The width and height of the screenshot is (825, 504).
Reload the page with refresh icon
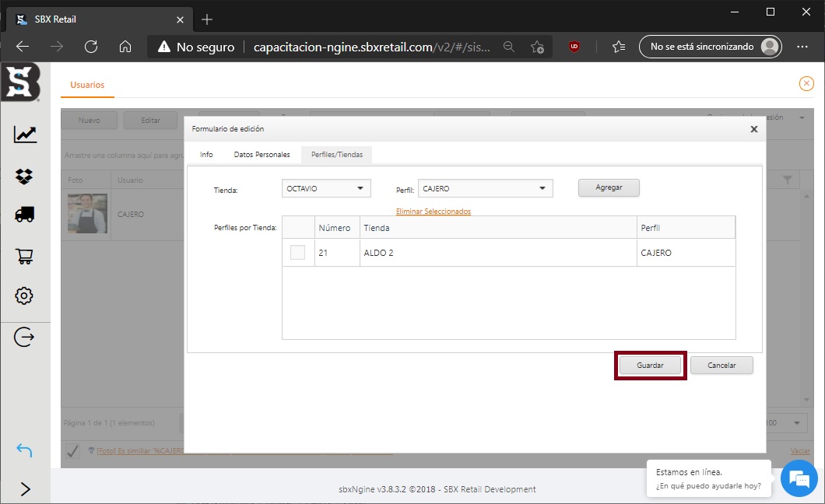(x=91, y=47)
